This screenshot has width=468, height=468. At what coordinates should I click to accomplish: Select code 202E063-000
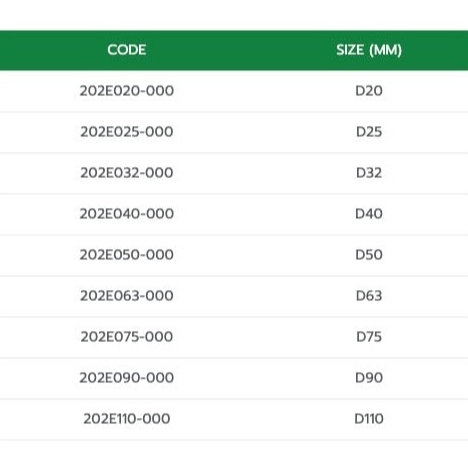coord(127,296)
